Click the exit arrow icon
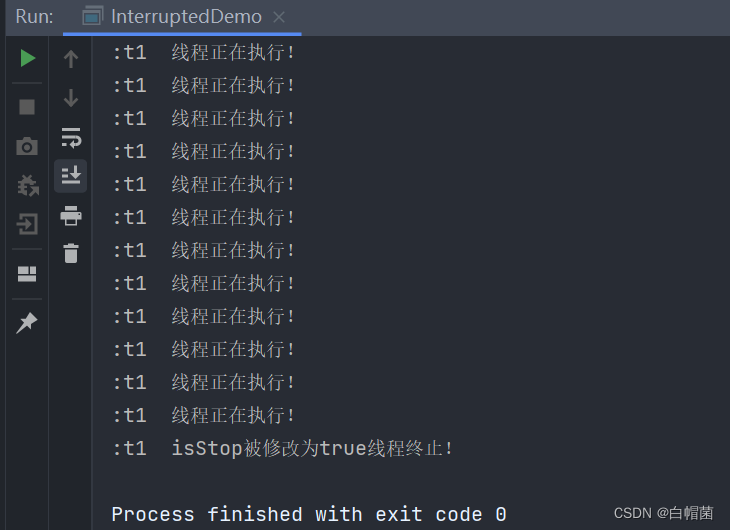This screenshot has height=530, width=730. click(27, 224)
